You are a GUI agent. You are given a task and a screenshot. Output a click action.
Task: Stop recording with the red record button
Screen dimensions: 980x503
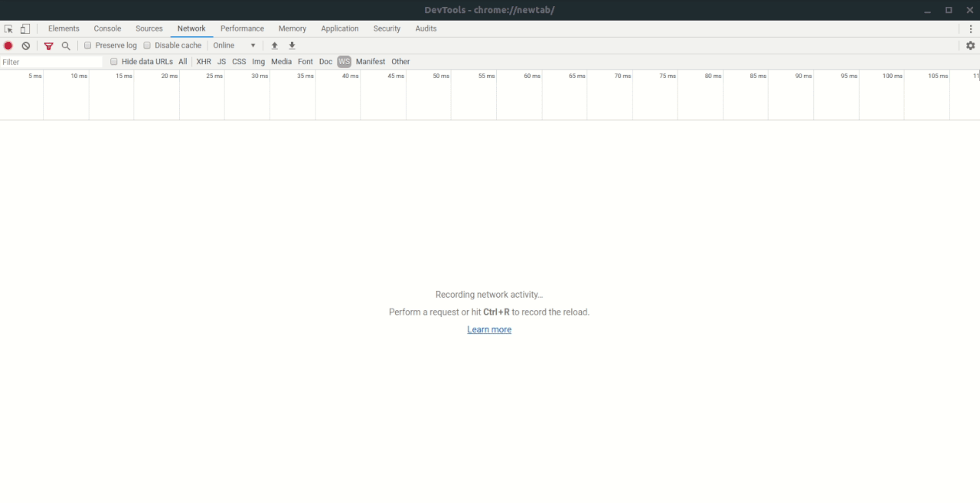pyautogui.click(x=8, y=46)
